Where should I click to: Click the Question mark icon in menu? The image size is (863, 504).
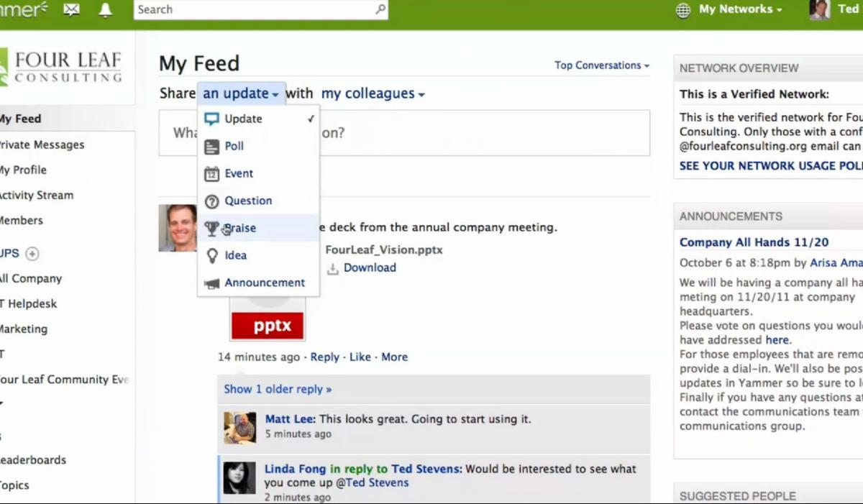coord(211,201)
